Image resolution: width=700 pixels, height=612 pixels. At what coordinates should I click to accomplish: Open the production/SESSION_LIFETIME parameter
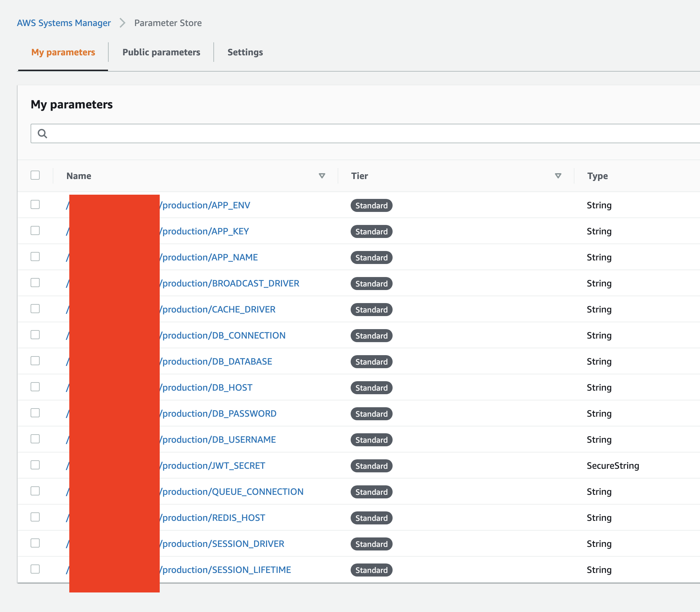[x=226, y=570]
